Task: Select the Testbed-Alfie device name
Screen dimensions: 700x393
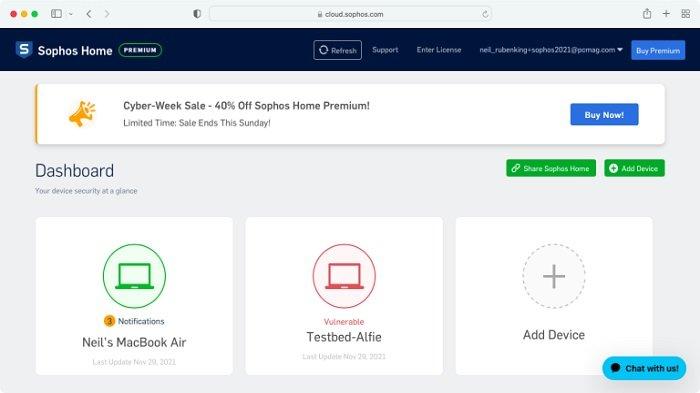Action: [x=344, y=337]
